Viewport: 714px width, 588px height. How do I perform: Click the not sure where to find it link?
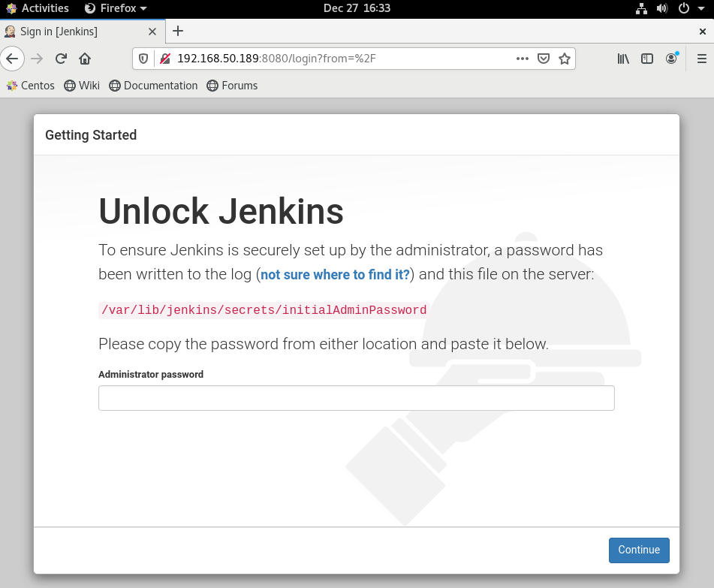tap(335, 275)
